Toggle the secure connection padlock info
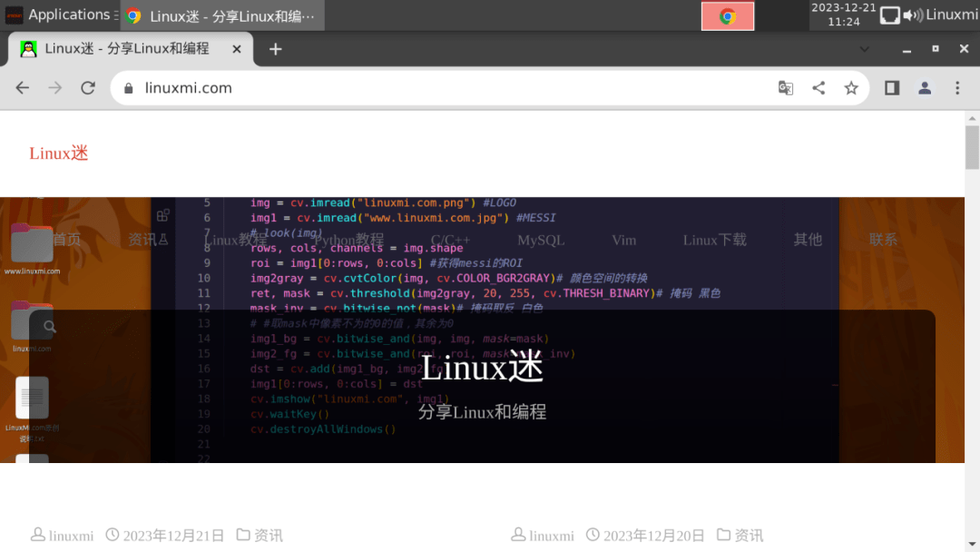 (129, 87)
